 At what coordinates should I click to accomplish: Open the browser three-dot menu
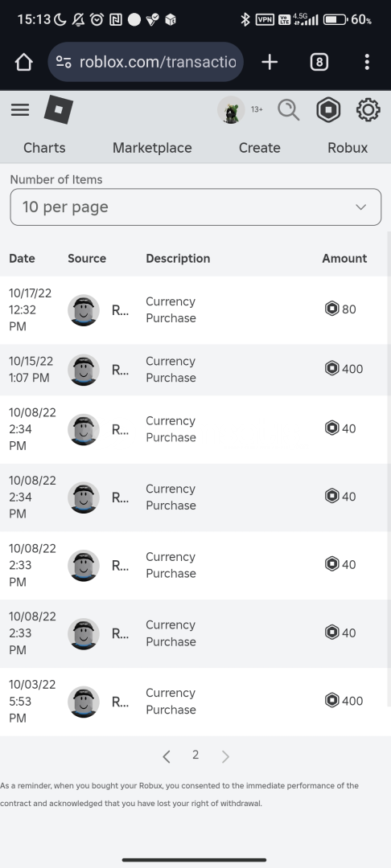(367, 62)
